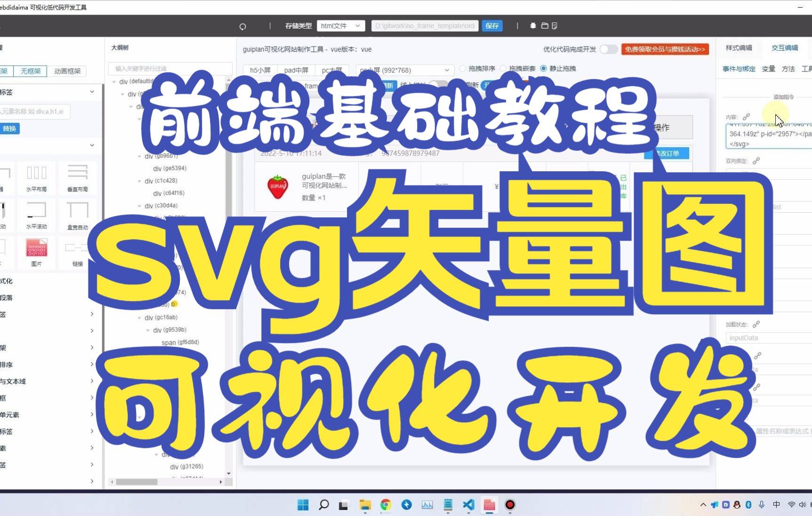Screen dimensions: 812x516
Task: Open Task View in taskbar
Action: (344, 505)
